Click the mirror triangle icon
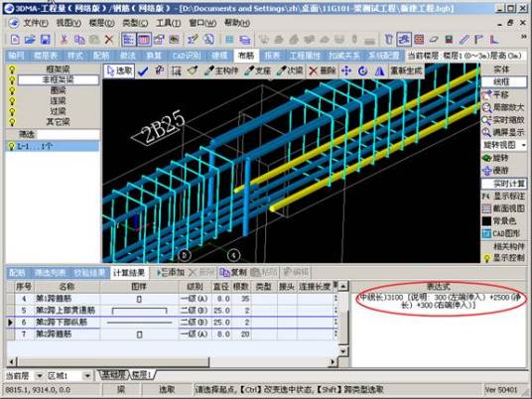 tap(380, 70)
